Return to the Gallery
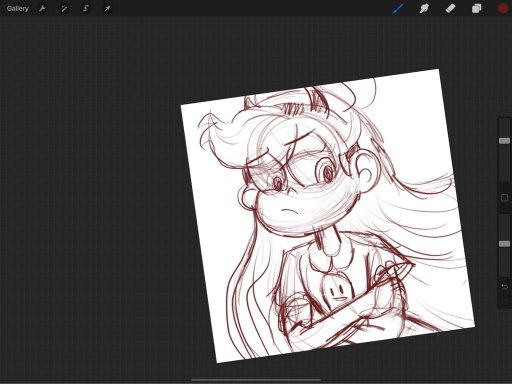Viewport: 512px width, 384px height. (18, 9)
